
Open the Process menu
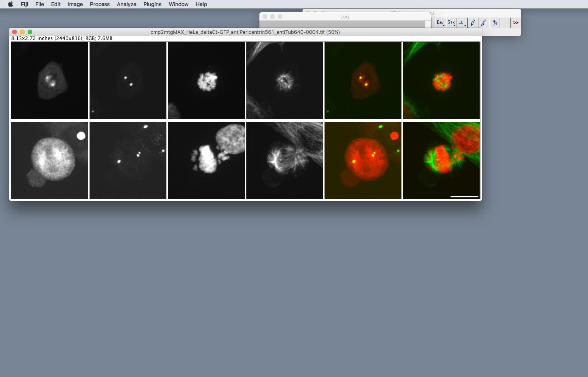[x=100, y=4]
